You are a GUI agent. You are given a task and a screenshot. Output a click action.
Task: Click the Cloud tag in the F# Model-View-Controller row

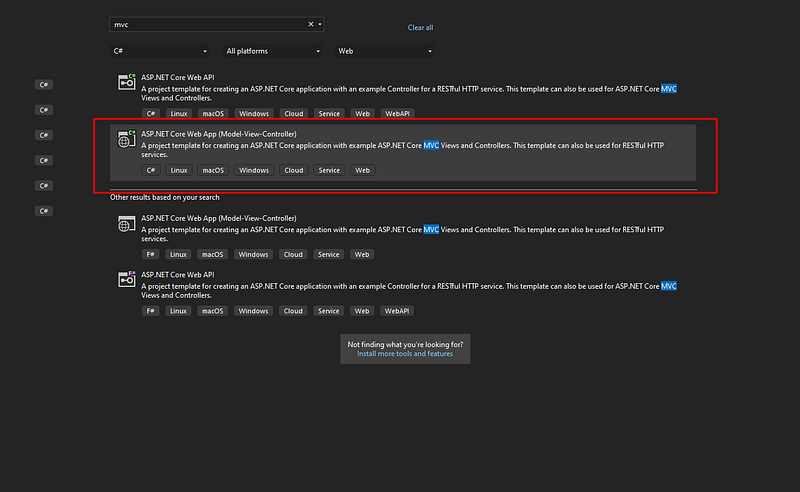click(x=293, y=255)
